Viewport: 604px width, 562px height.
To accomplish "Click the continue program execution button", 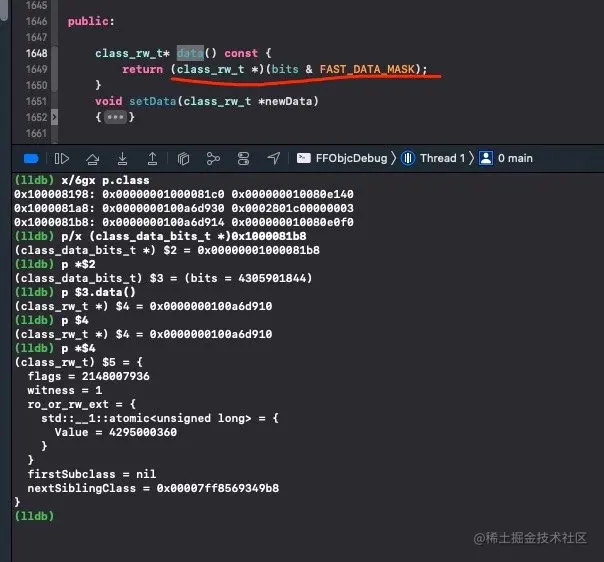I will tap(62, 158).
